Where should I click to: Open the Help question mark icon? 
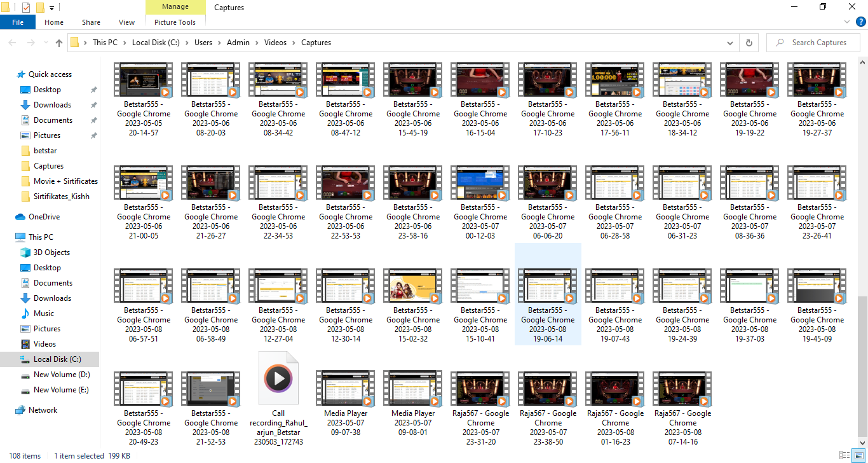tap(860, 22)
